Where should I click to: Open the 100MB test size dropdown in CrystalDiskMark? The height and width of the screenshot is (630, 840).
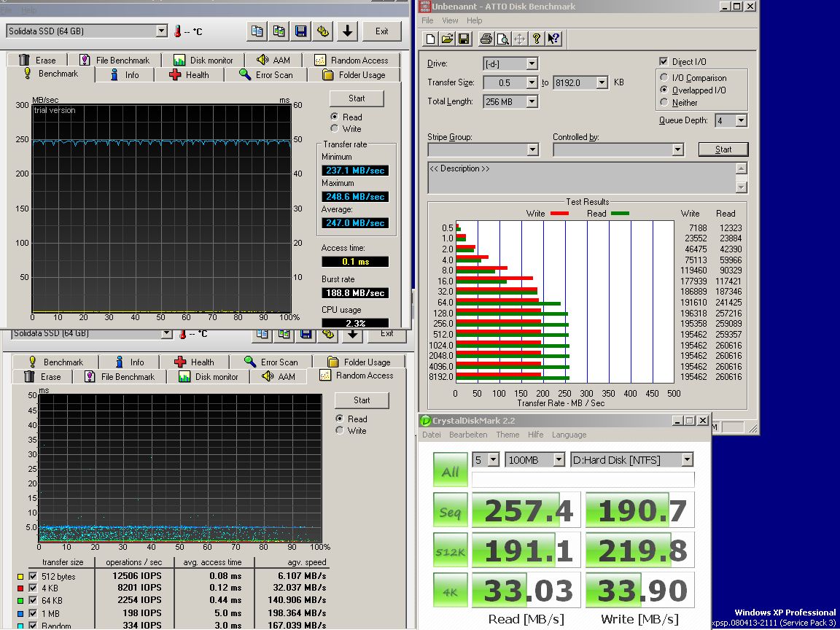(559, 460)
